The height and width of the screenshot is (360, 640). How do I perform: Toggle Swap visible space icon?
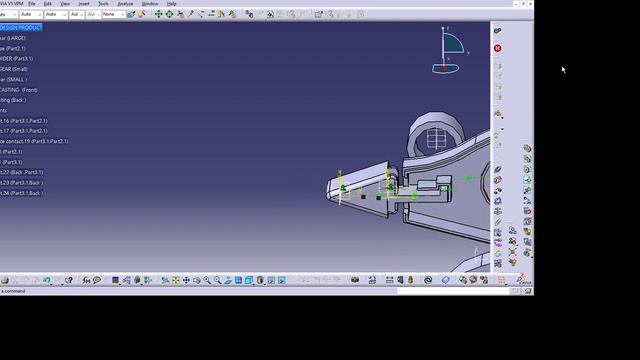tap(282, 280)
